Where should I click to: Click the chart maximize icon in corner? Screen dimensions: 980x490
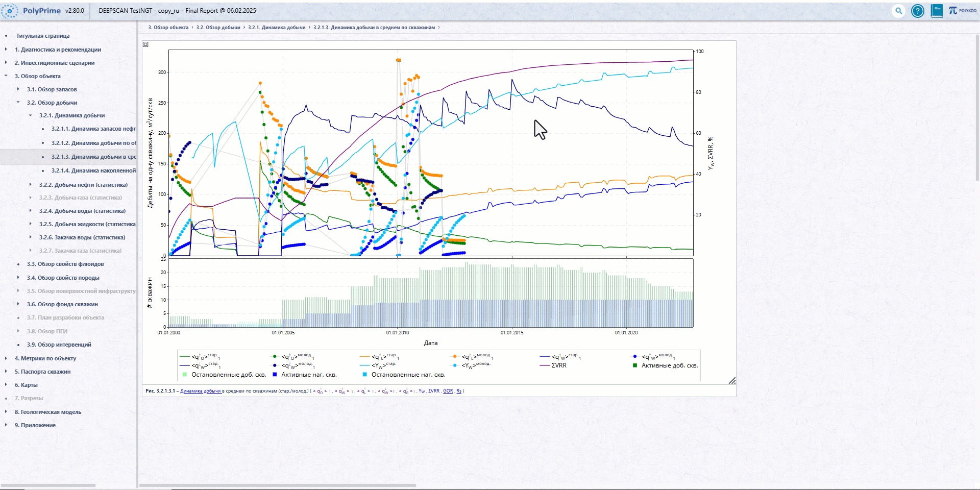145,44
